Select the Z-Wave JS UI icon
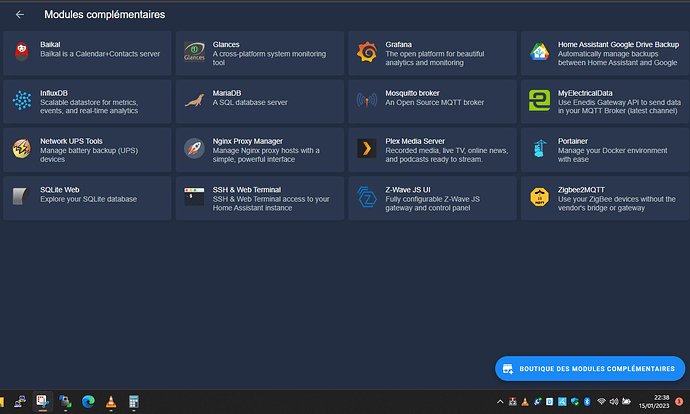 pos(366,197)
